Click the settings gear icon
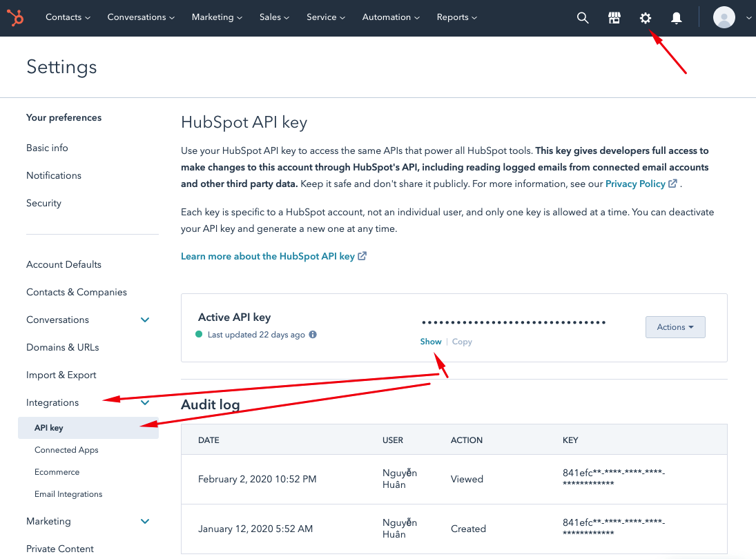This screenshot has width=756, height=559. [x=645, y=18]
